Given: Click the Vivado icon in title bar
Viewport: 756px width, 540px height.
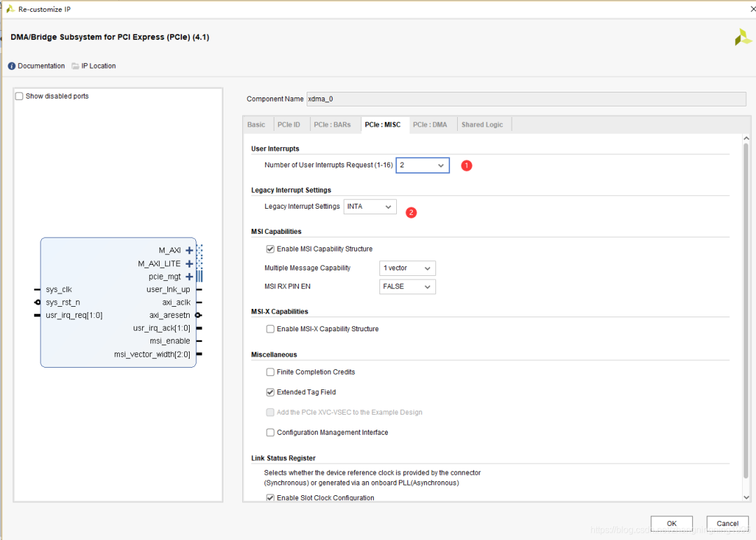Looking at the screenshot, I should pos(10,9).
